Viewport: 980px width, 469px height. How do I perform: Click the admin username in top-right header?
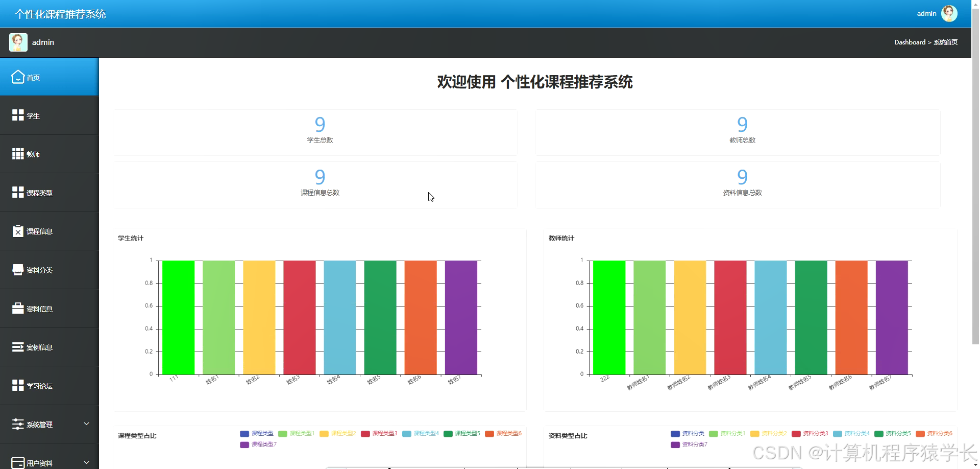[x=926, y=13]
